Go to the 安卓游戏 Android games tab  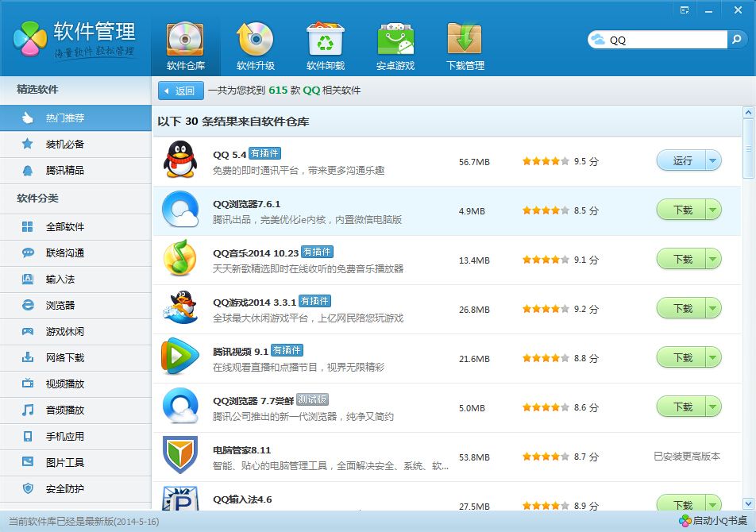pyautogui.click(x=395, y=46)
